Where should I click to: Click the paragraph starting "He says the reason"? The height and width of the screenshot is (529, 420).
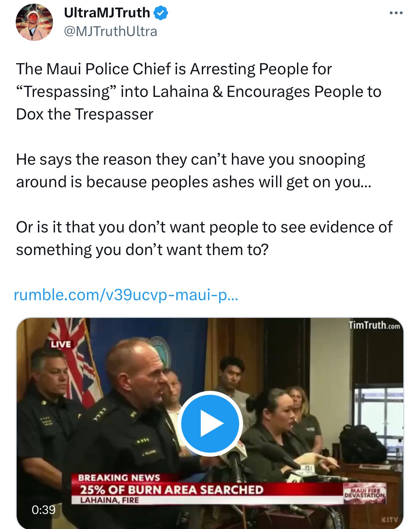point(194,171)
